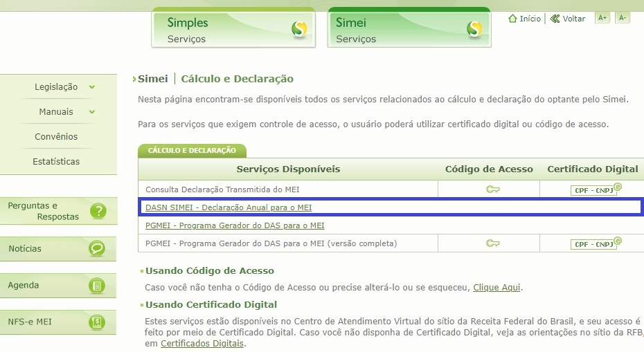Click the Certificado Digital column header
This screenshot has height=352, width=644.
tap(593, 169)
